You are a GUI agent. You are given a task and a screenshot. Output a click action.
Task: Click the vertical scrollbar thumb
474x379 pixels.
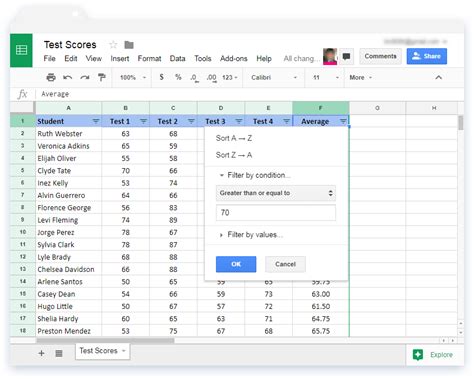point(461,122)
